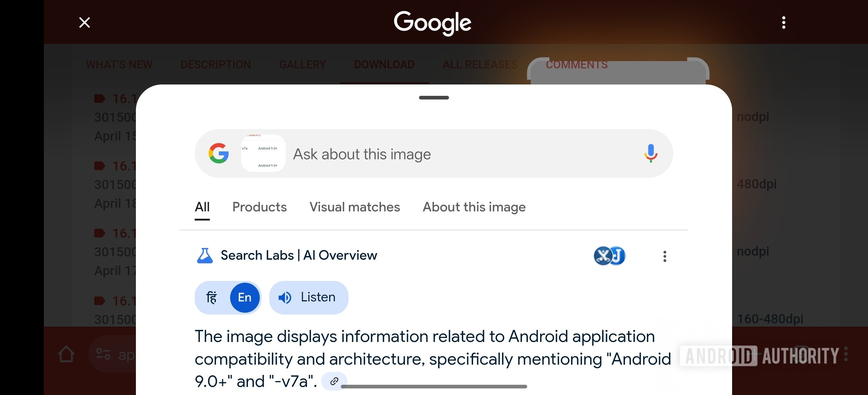Select the About this image tab
The height and width of the screenshot is (395, 868).
(474, 207)
